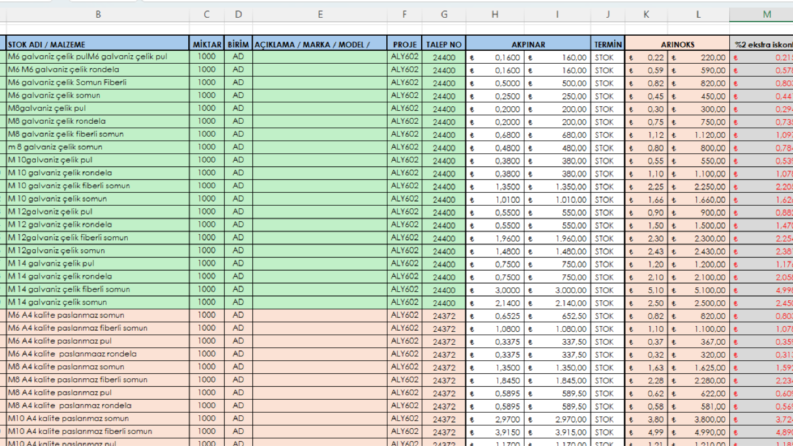Click the unit price cell 3,0000
The image size is (793, 446).
pos(495,290)
